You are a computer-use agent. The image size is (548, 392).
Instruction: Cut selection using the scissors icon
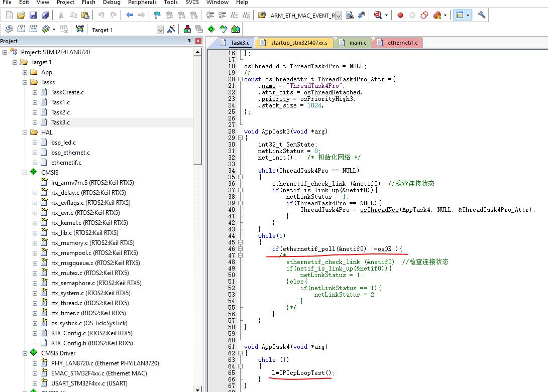(61, 15)
